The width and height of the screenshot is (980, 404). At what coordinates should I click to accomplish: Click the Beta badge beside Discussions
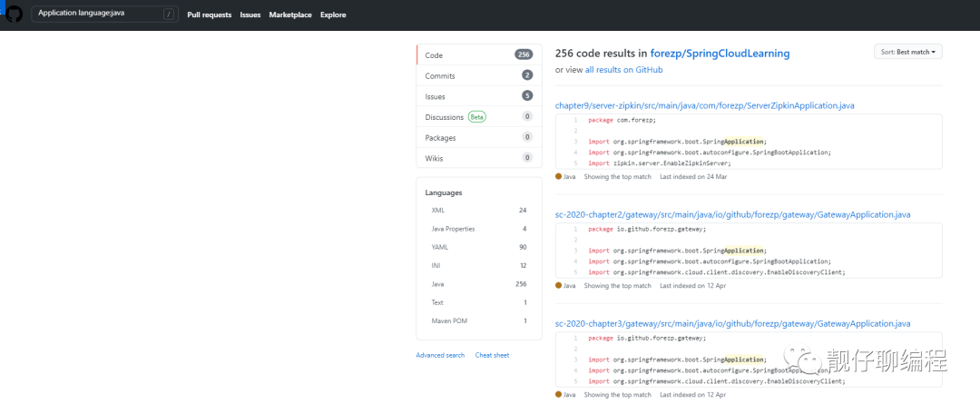477,117
